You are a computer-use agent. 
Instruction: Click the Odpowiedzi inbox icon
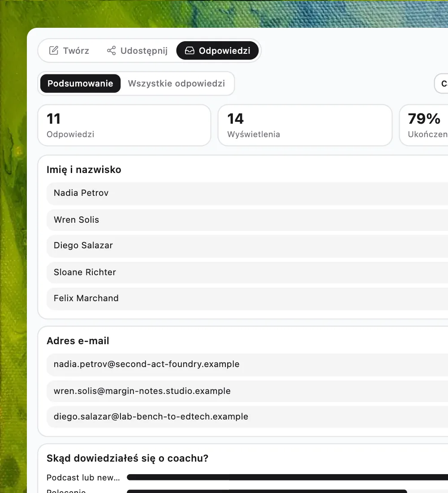[190, 51]
